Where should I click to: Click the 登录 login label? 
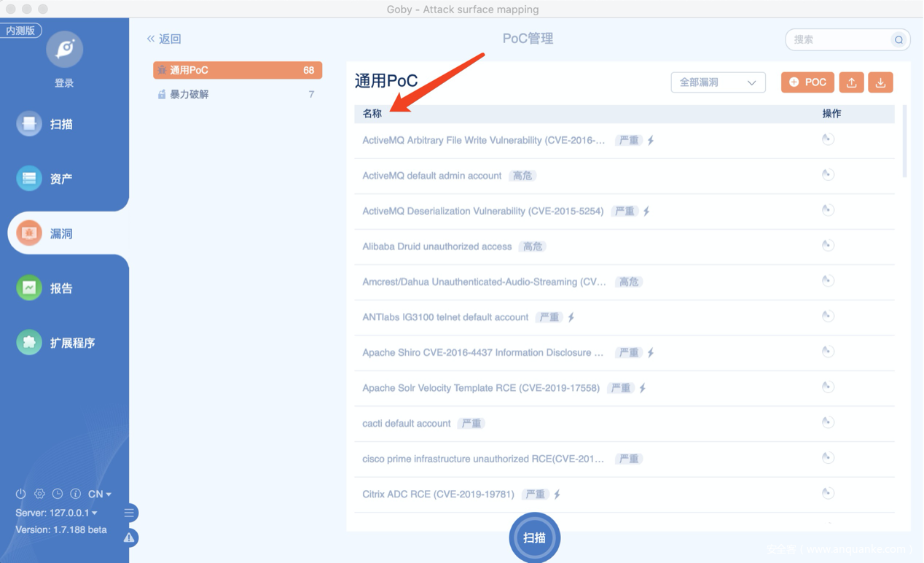coord(64,83)
